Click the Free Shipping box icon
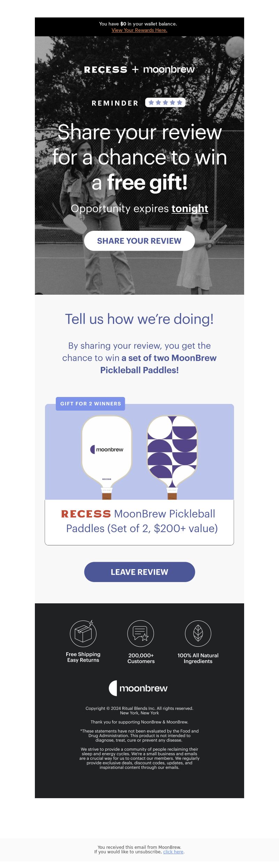The image size is (279, 868). click(x=83, y=633)
